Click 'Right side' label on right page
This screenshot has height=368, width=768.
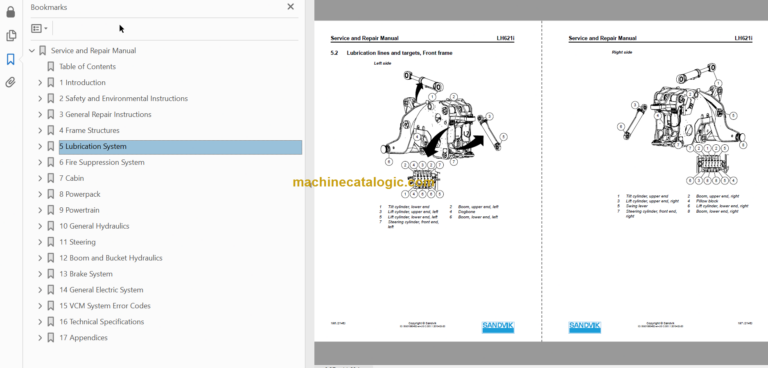pos(622,52)
